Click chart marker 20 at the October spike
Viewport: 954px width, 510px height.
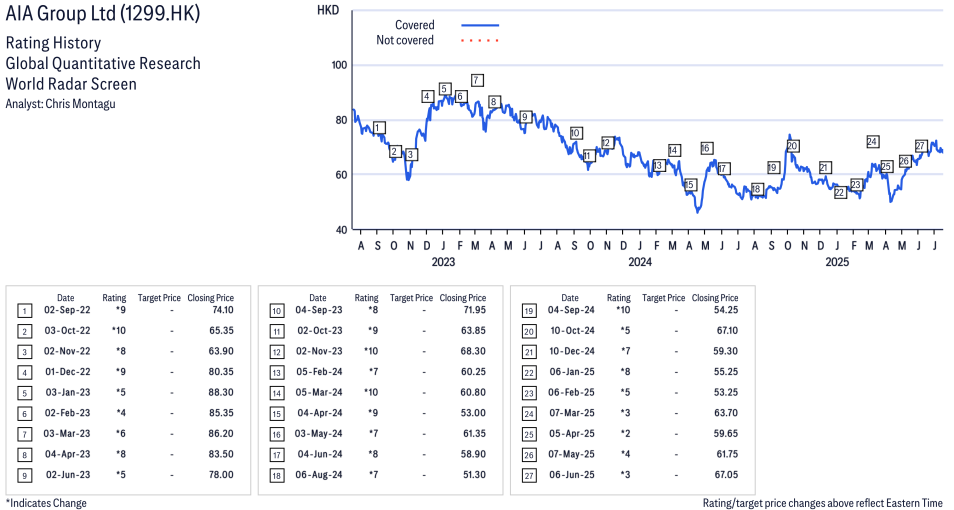[792, 146]
